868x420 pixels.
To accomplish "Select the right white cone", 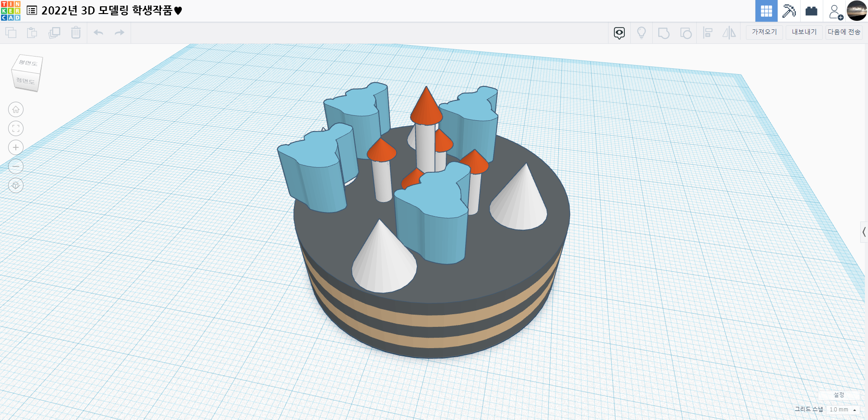I will (519, 199).
